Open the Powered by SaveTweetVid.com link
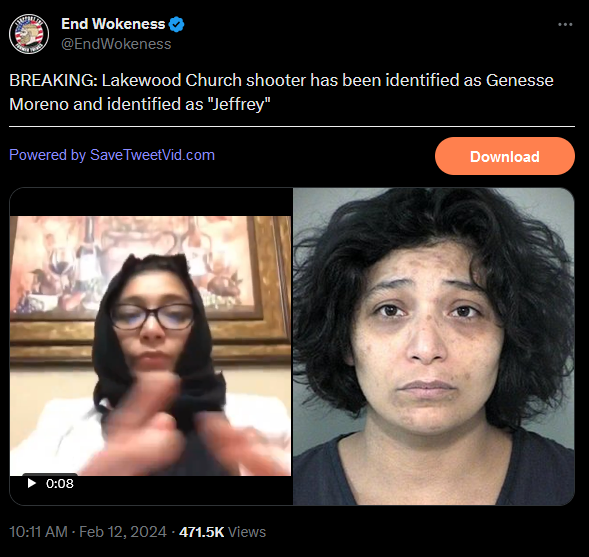This screenshot has width=589, height=557. 112,155
